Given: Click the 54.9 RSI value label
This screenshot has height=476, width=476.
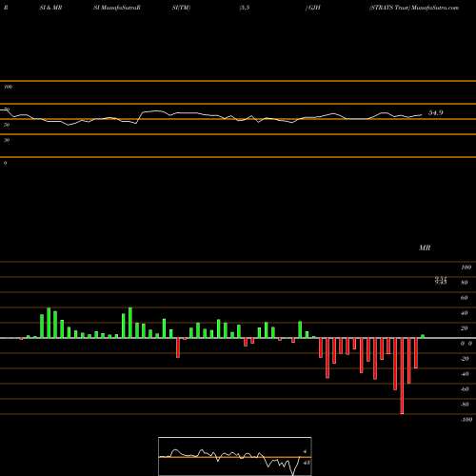Looking at the screenshot, I should [x=436, y=112].
